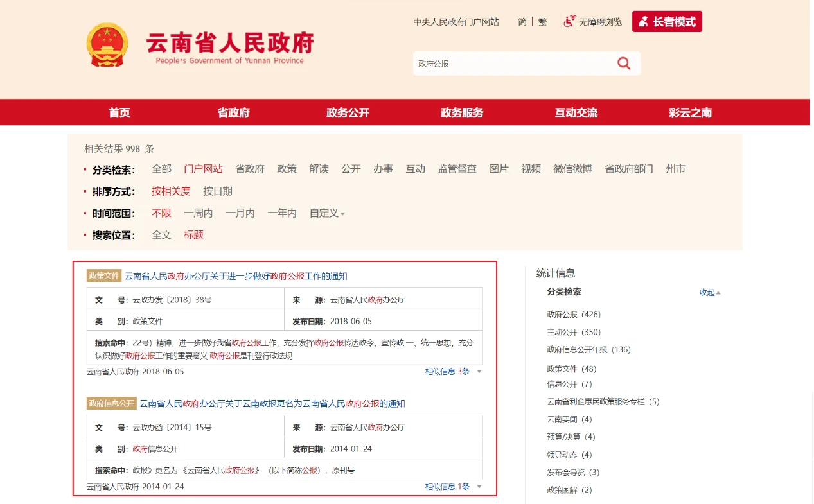The height and width of the screenshot is (504, 814).
Task: Filter results by 政策 category
Action: [287, 169]
